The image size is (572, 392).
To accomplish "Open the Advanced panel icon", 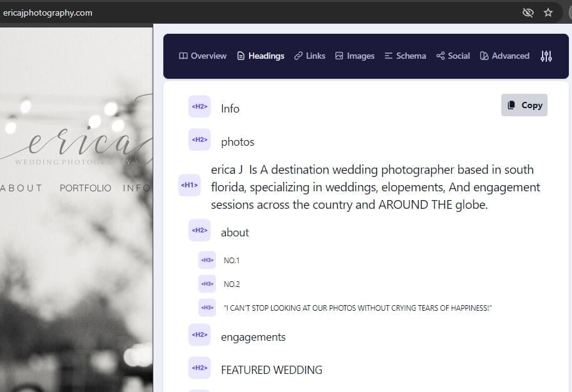I will pyautogui.click(x=484, y=56).
